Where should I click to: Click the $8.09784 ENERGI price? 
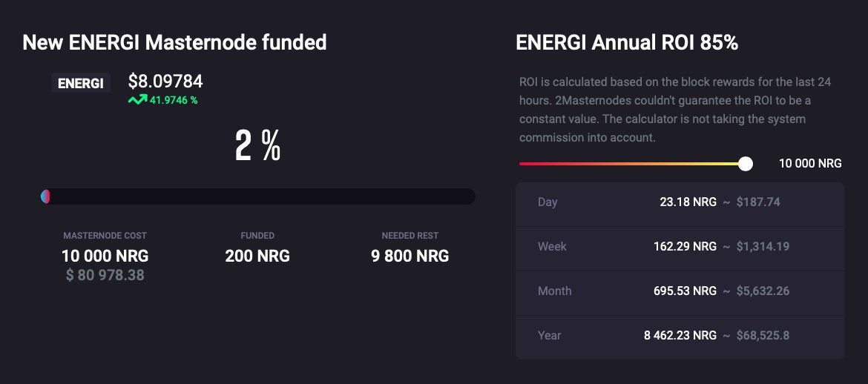click(165, 82)
